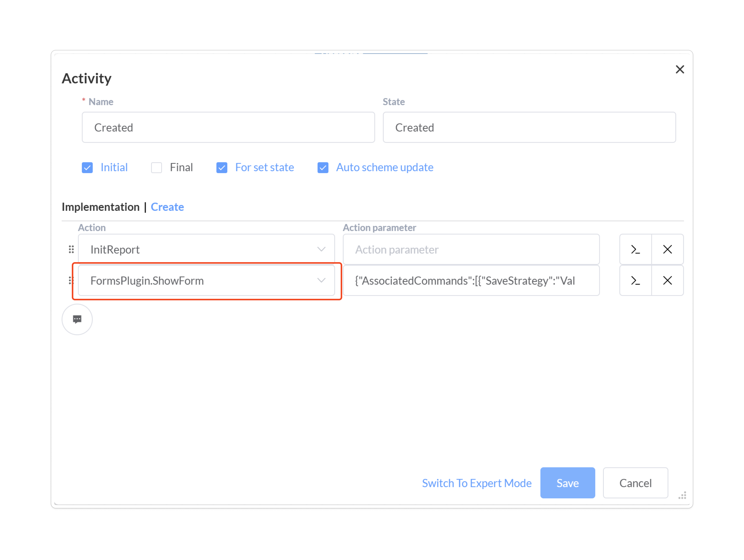Viewport: 744px width, 560px height.
Task: Delete the FormsPlugin.ShowForm action row
Action: [667, 280]
